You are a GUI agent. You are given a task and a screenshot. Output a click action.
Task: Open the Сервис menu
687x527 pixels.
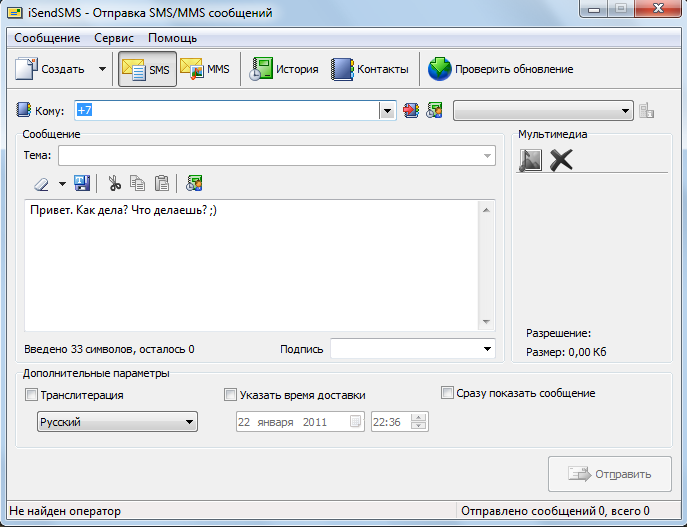114,38
